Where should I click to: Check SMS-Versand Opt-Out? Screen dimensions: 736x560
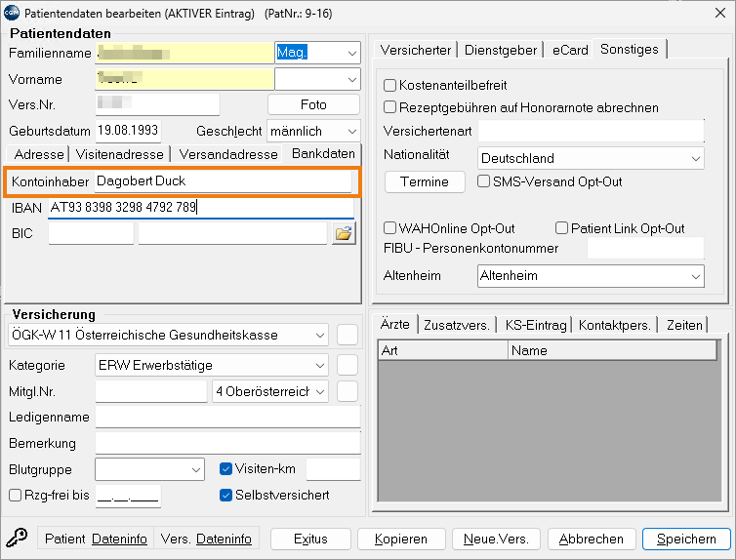[x=483, y=181]
